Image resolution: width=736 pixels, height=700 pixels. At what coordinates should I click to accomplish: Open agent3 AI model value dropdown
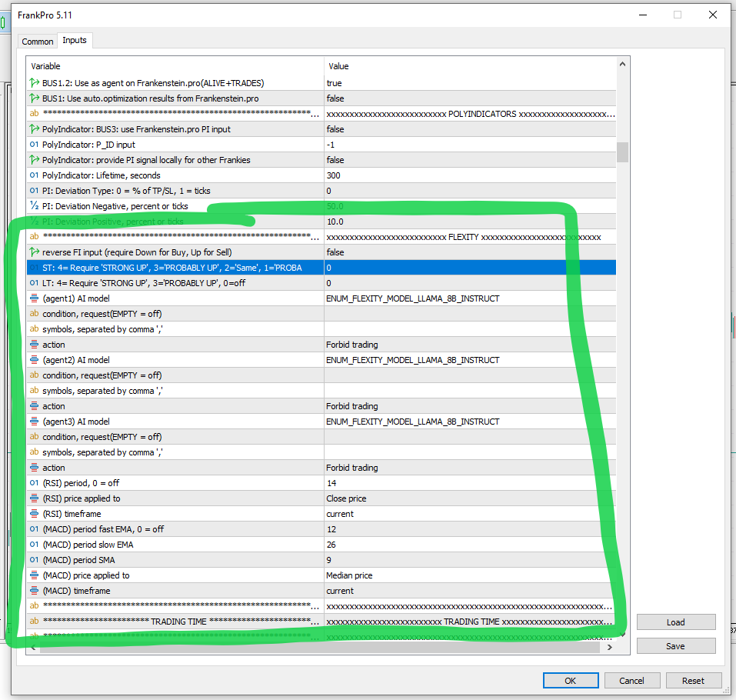(470, 422)
